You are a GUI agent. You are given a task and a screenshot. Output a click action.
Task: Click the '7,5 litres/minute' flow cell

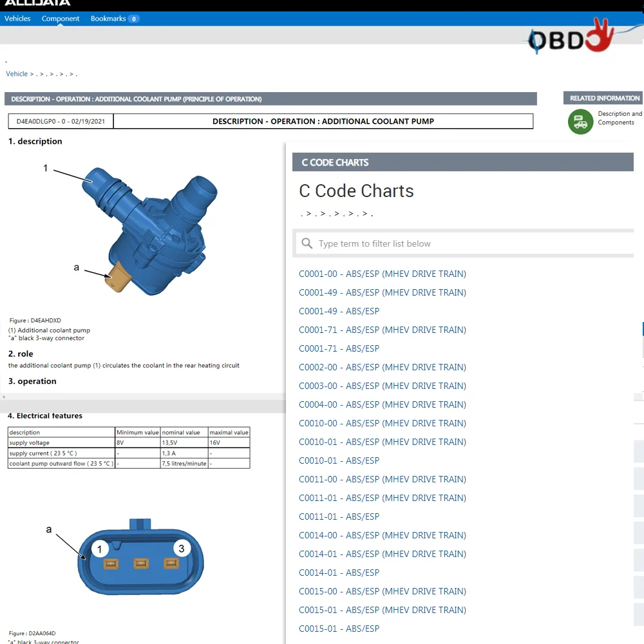[184, 463]
